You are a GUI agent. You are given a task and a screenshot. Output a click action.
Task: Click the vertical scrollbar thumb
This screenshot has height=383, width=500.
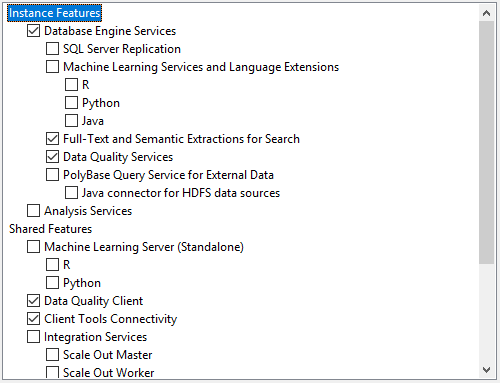pos(486,143)
